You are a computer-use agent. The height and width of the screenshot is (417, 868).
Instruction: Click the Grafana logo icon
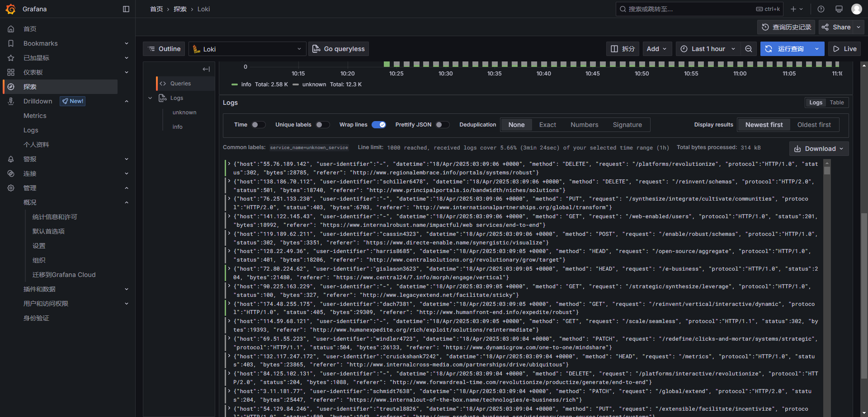coord(11,9)
